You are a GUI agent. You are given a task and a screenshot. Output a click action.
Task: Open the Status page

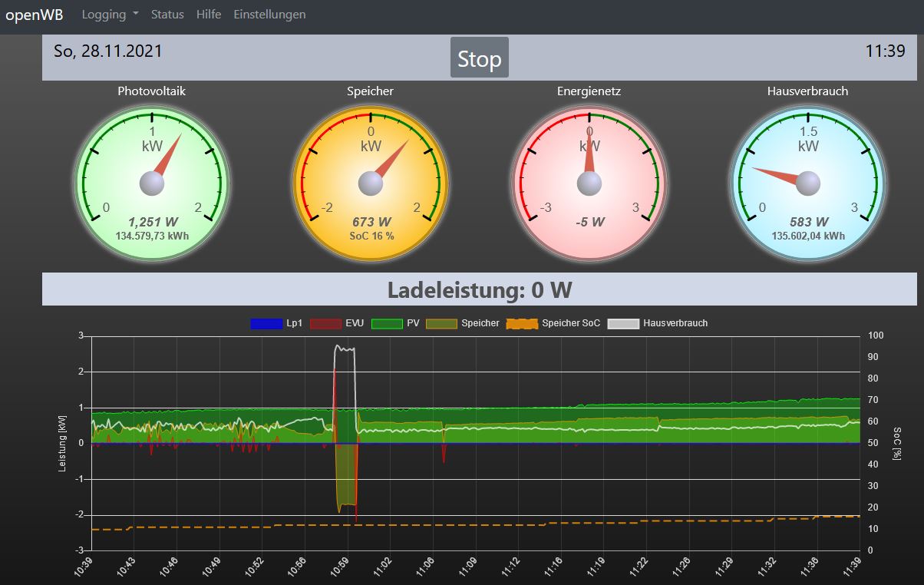[x=167, y=14]
